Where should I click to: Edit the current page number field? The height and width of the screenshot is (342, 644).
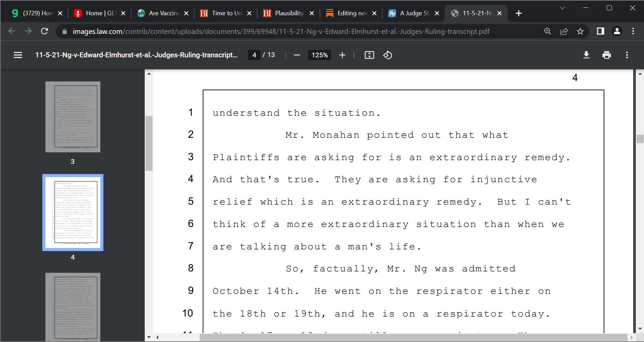click(254, 55)
